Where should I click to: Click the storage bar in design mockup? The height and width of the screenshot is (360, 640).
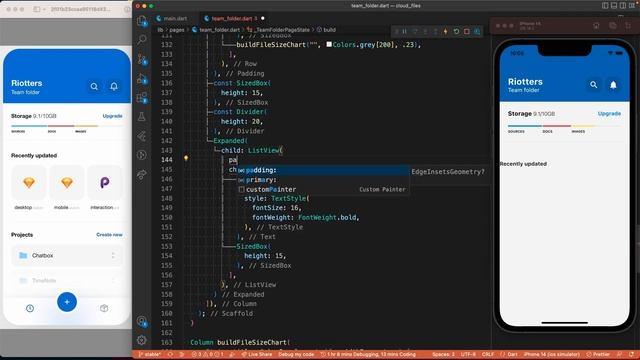pyautogui.click(x=67, y=126)
